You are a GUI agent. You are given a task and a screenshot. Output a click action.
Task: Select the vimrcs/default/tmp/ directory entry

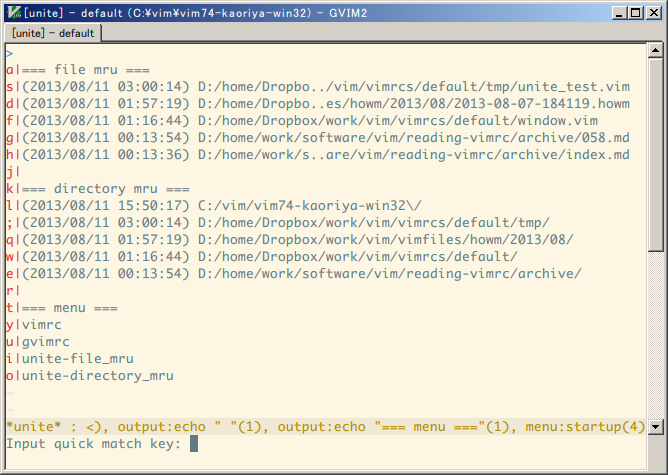pyautogui.click(x=286, y=223)
